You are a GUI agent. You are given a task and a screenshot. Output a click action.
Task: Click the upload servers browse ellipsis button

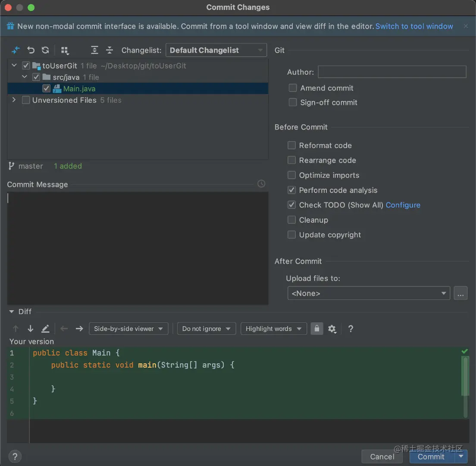460,293
